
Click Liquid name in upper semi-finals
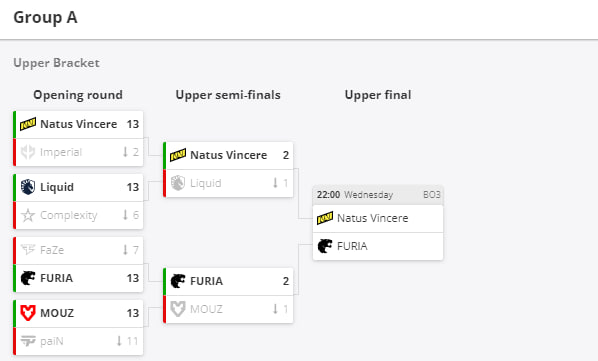(206, 183)
